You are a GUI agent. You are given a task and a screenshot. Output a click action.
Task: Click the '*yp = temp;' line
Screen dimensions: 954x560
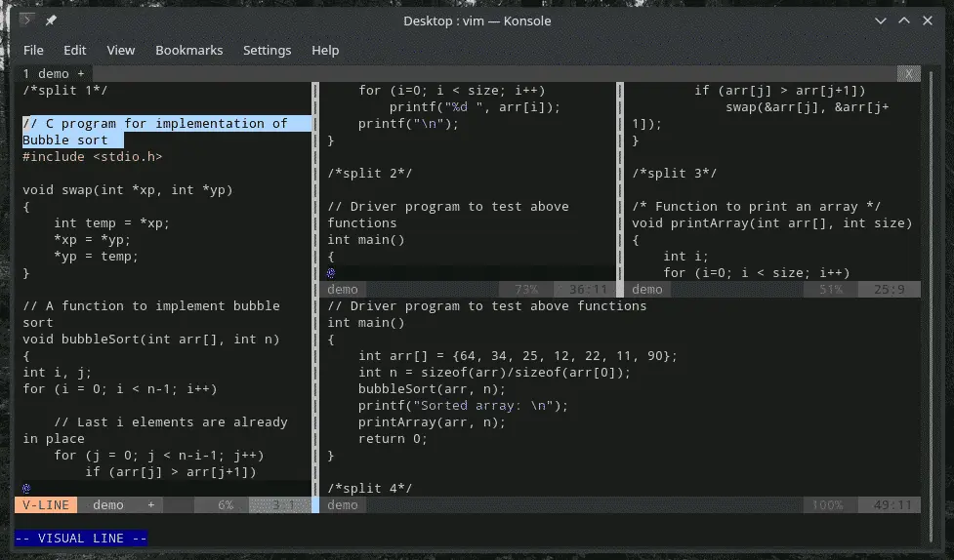point(96,256)
